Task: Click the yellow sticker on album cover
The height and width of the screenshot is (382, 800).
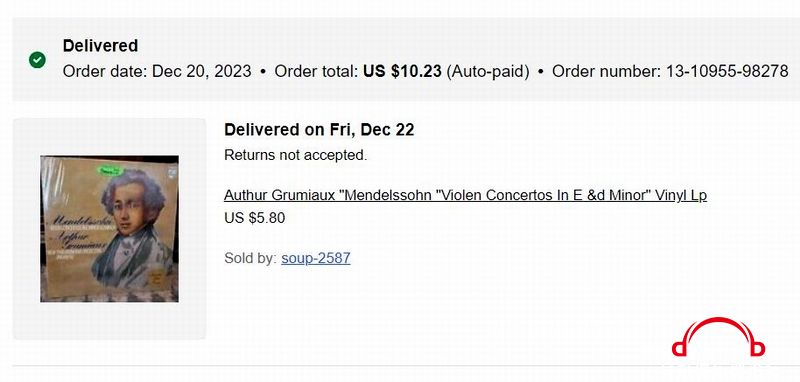Action: point(156,278)
